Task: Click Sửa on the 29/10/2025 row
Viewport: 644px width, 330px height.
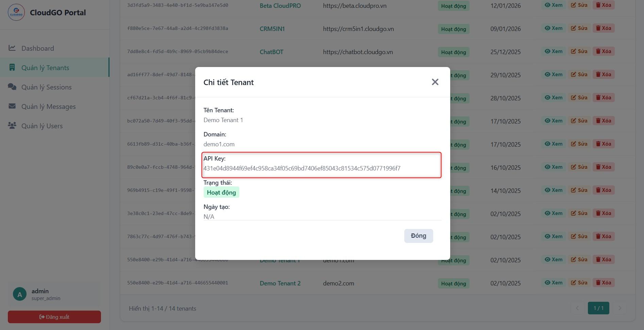Action: (x=579, y=75)
